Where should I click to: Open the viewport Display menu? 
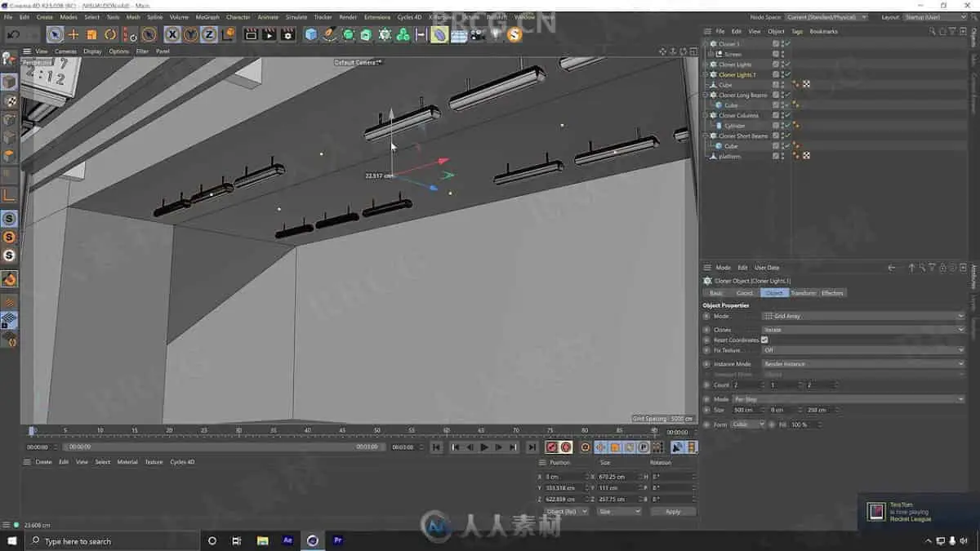click(x=92, y=51)
